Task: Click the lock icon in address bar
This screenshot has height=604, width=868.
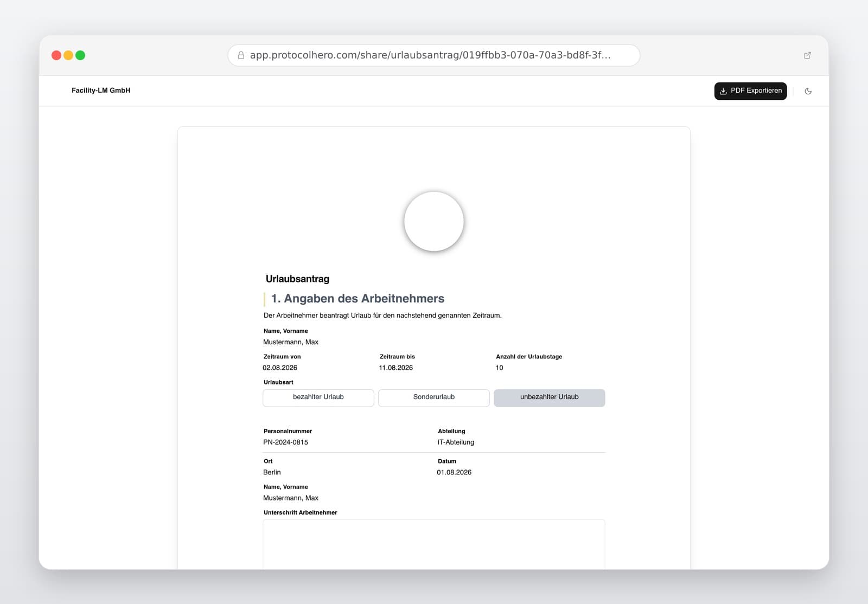Action: [241, 55]
